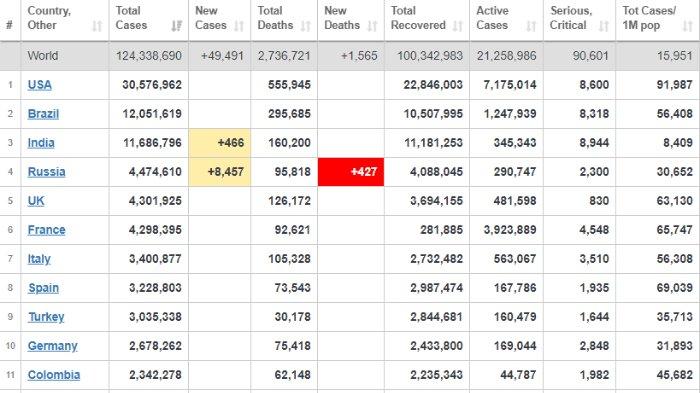Open the Italy country link
The image size is (700, 393).
tap(39, 259)
